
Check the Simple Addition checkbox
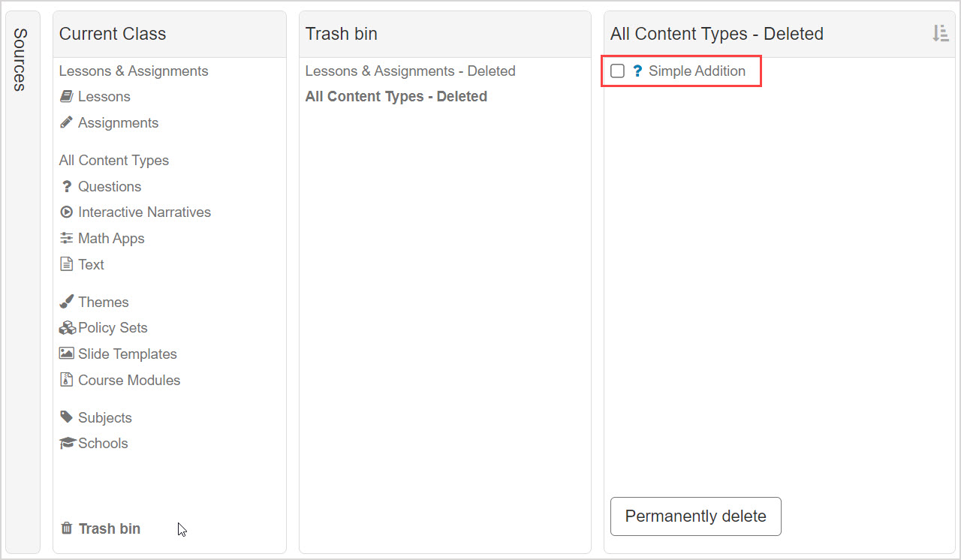point(617,71)
